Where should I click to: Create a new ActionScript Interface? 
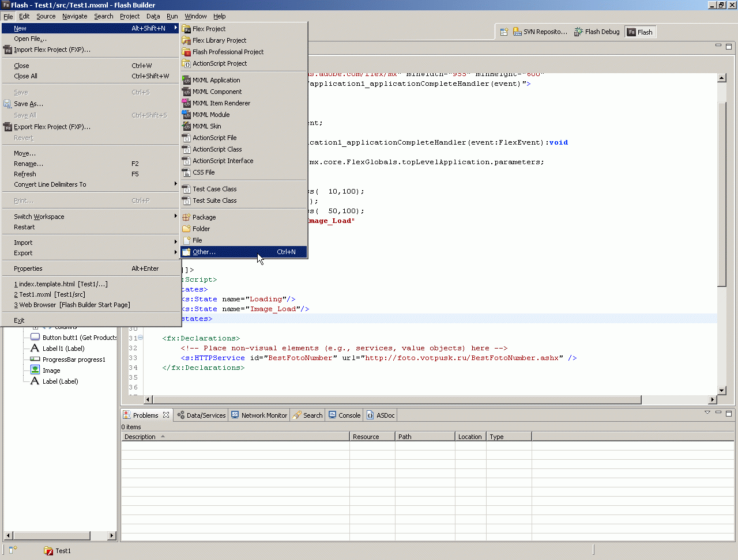tap(244, 161)
